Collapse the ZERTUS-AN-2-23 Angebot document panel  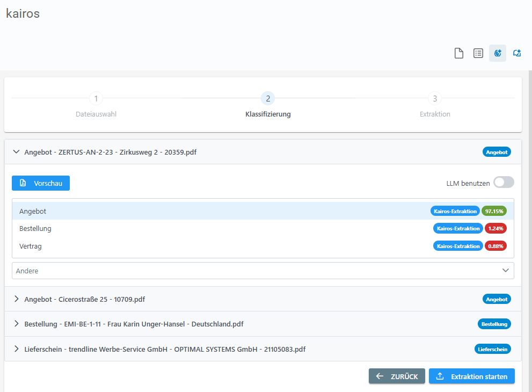(x=16, y=152)
